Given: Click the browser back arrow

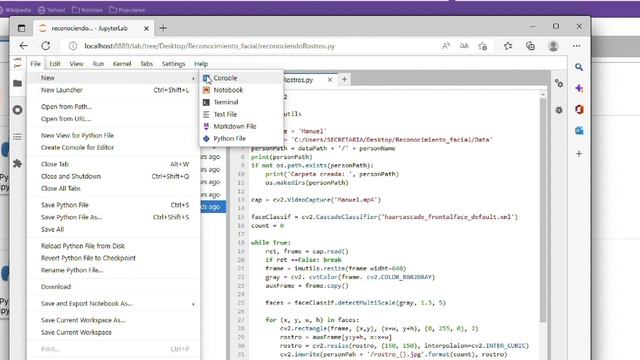Looking at the screenshot, I should [x=24, y=46].
